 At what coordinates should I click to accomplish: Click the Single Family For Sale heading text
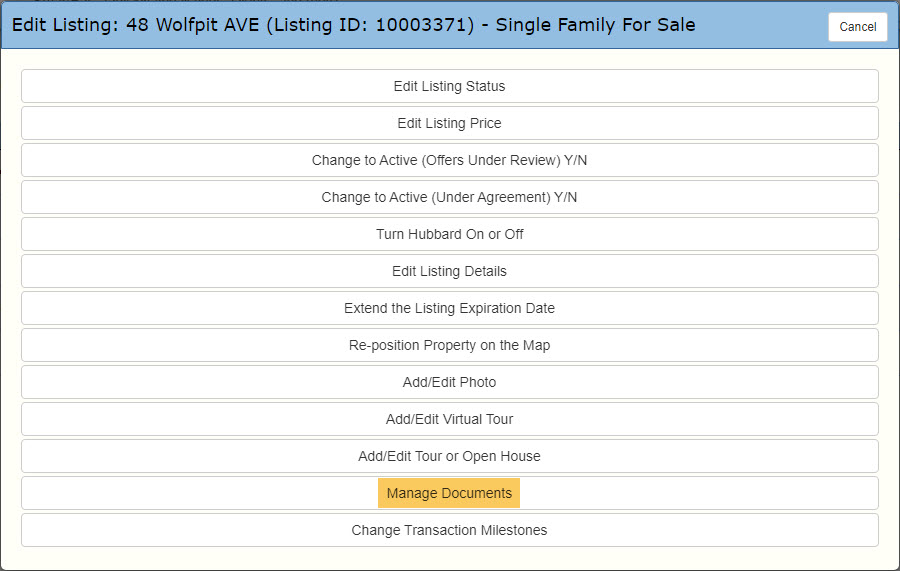595,25
